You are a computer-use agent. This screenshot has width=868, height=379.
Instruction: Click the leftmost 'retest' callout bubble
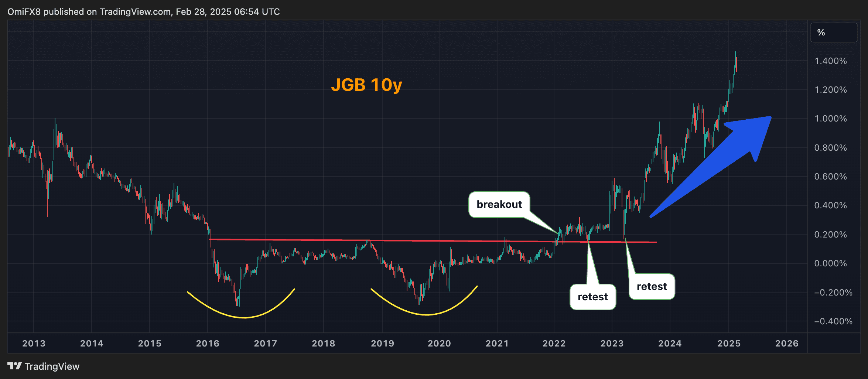[593, 296]
